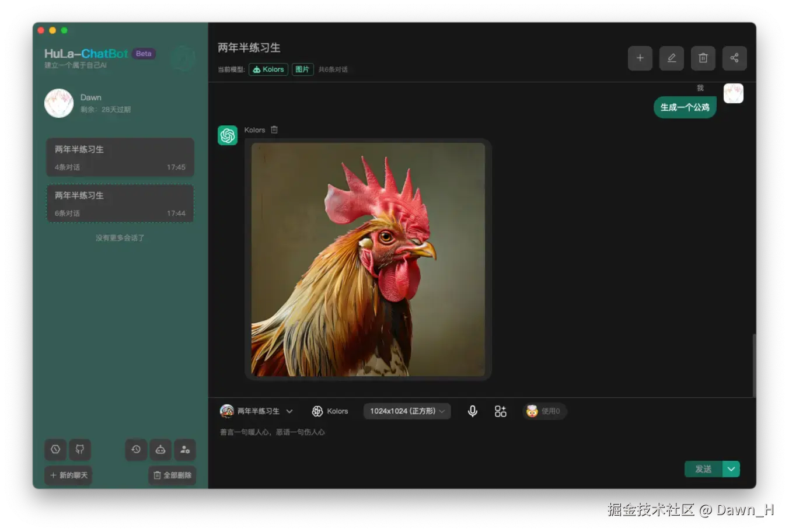The width and height of the screenshot is (789, 532).
Task: Select the 两年半练习生 chat with 4条对话
Action: point(120,157)
